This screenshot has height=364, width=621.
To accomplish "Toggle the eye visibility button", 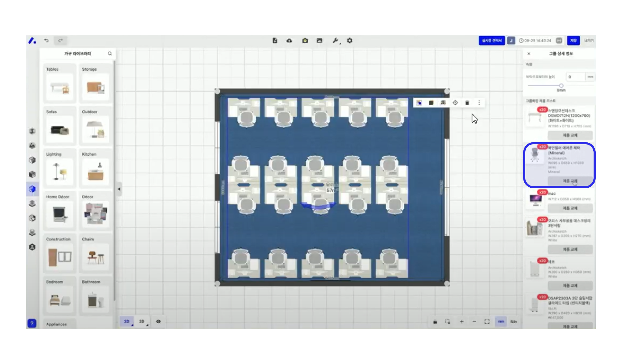I will click(158, 321).
